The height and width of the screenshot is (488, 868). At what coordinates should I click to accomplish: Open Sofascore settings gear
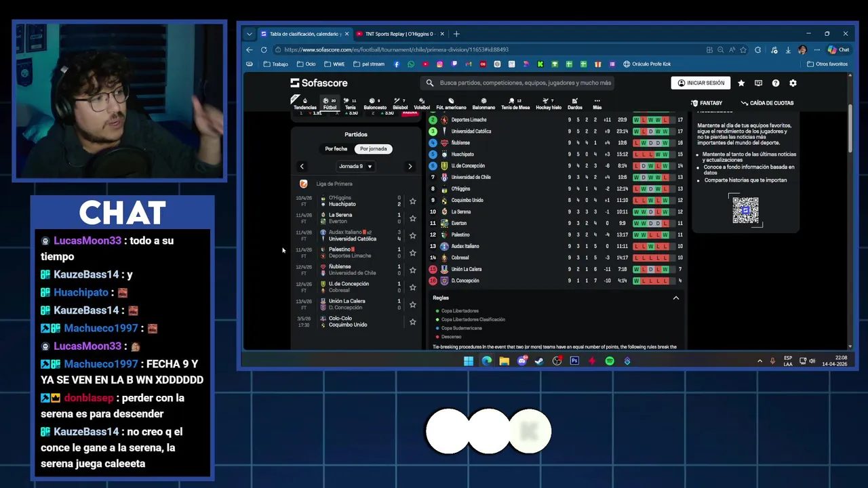[793, 83]
